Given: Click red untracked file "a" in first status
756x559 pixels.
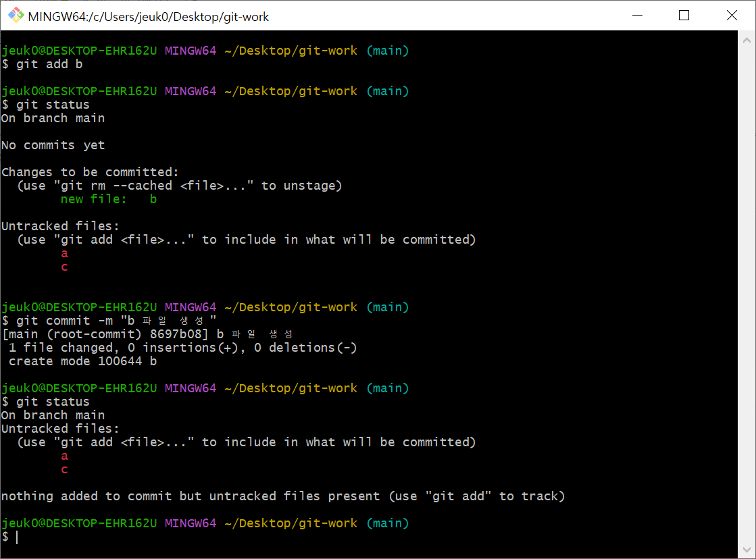Looking at the screenshot, I should pyautogui.click(x=65, y=253).
